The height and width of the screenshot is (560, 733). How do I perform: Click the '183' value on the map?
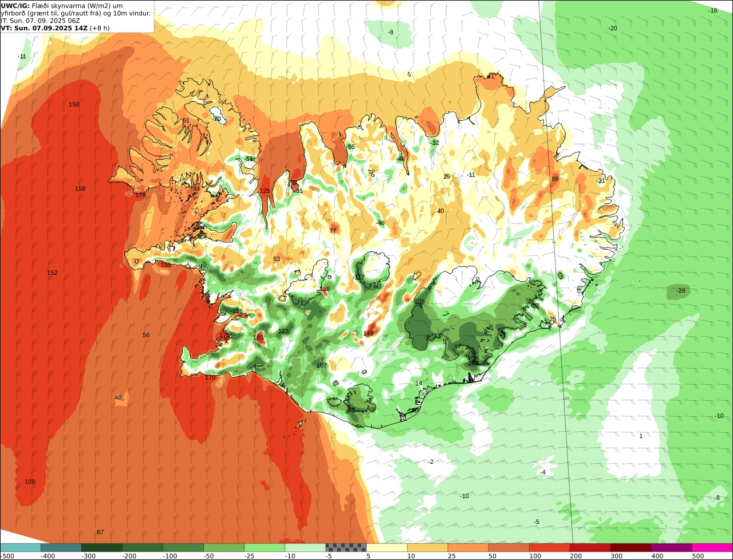click(x=259, y=338)
